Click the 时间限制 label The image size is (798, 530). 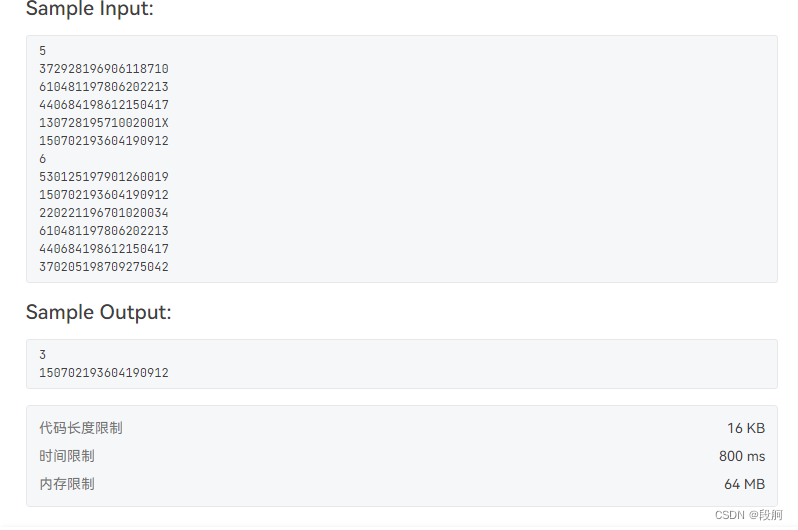coord(67,456)
